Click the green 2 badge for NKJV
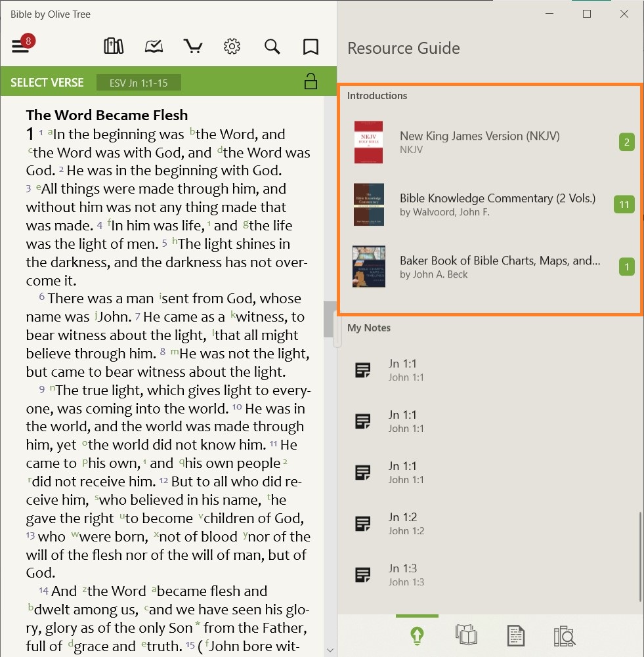 point(626,142)
